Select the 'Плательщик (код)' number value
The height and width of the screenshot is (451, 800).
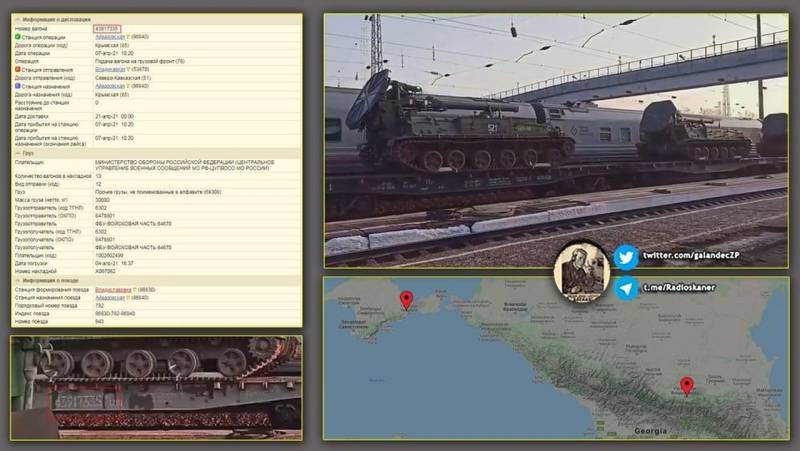[x=109, y=256]
